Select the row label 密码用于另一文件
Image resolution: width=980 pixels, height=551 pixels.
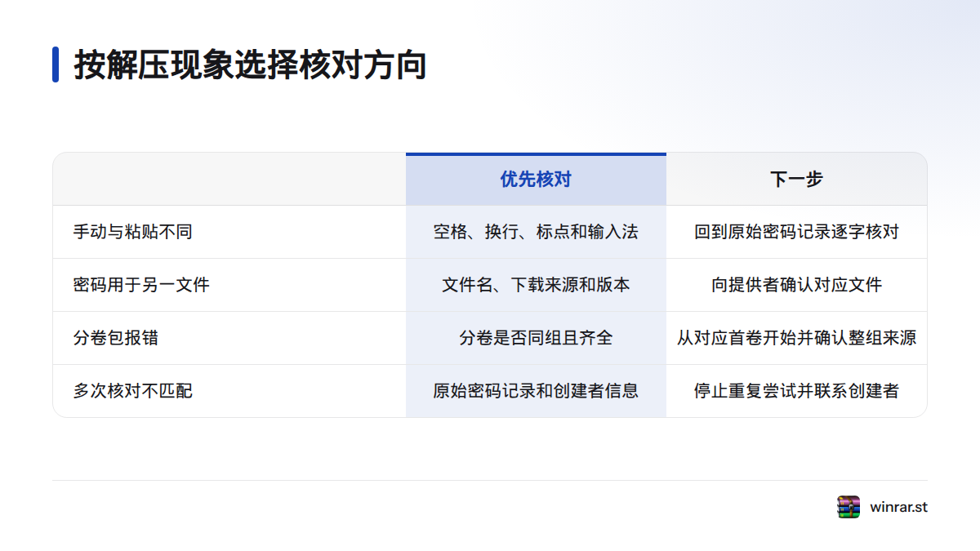pos(141,285)
